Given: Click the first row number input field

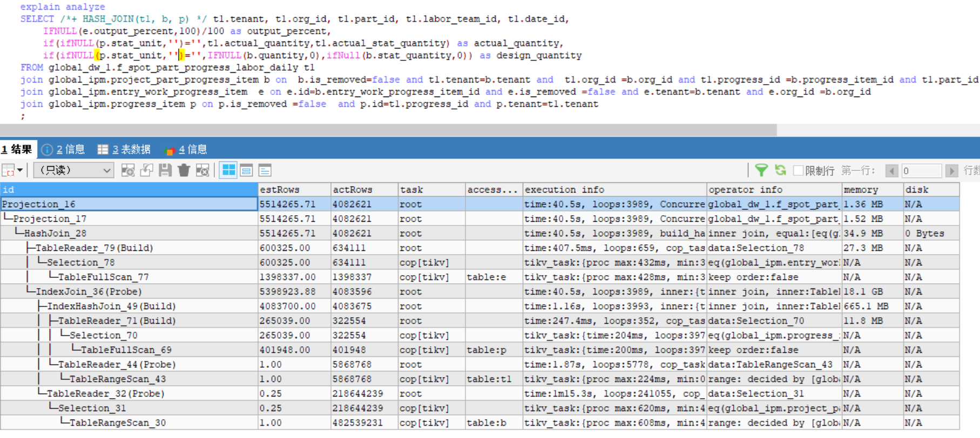Looking at the screenshot, I should click(x=921, y=170).
